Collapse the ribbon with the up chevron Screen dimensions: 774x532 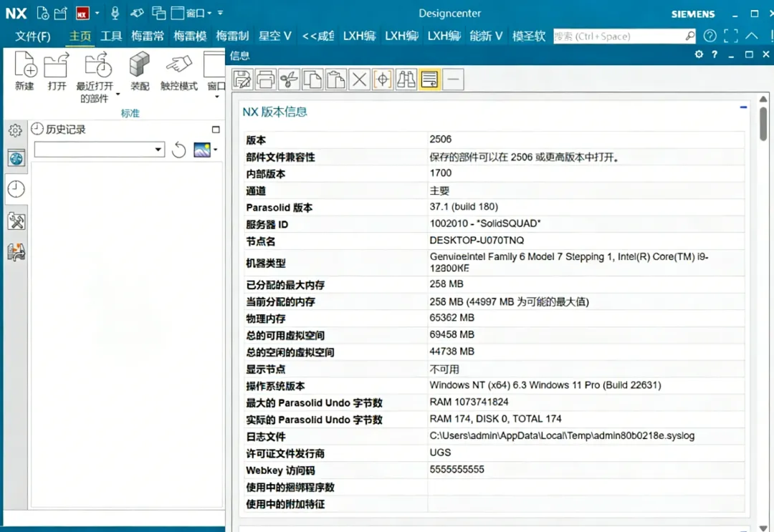pos(751,36)
